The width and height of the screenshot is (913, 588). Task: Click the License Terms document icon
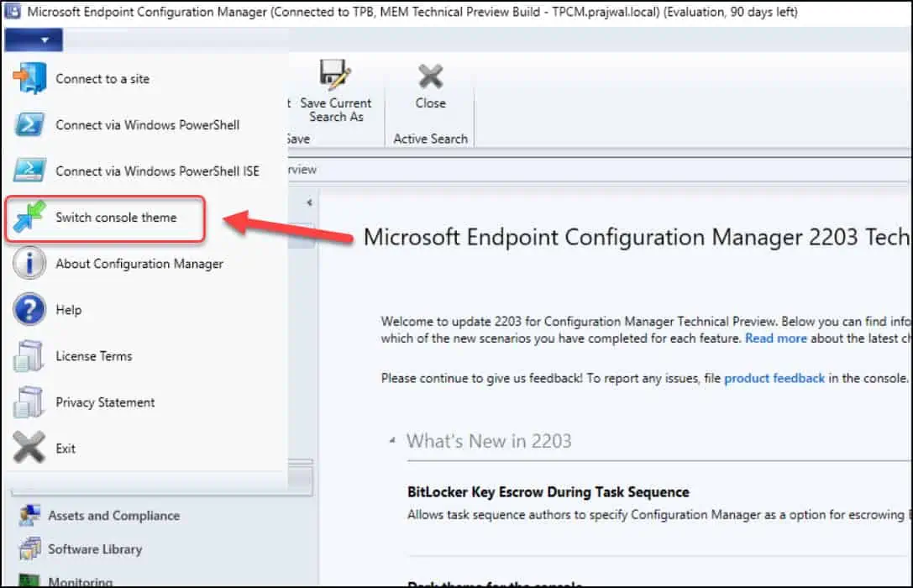[x=28, y=355]
